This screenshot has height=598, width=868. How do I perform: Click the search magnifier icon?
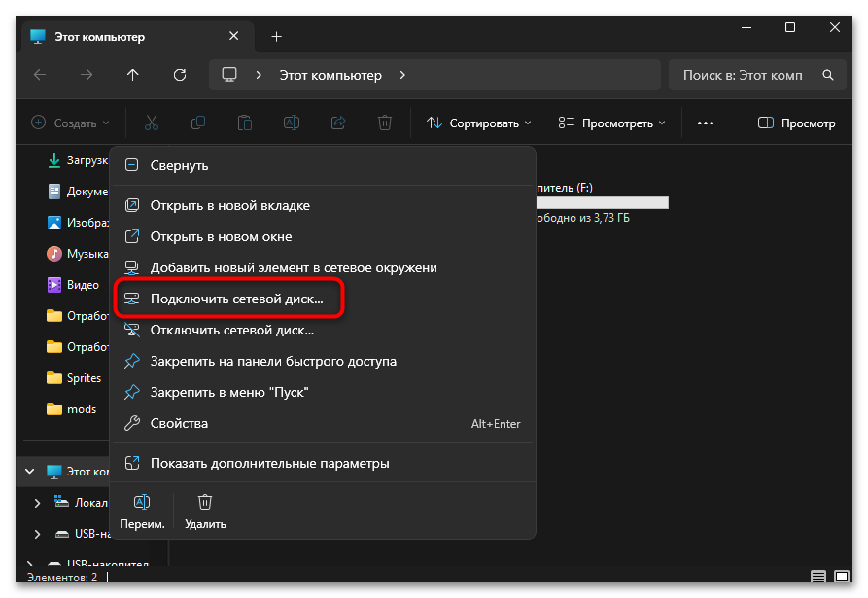tap(828, 75)
